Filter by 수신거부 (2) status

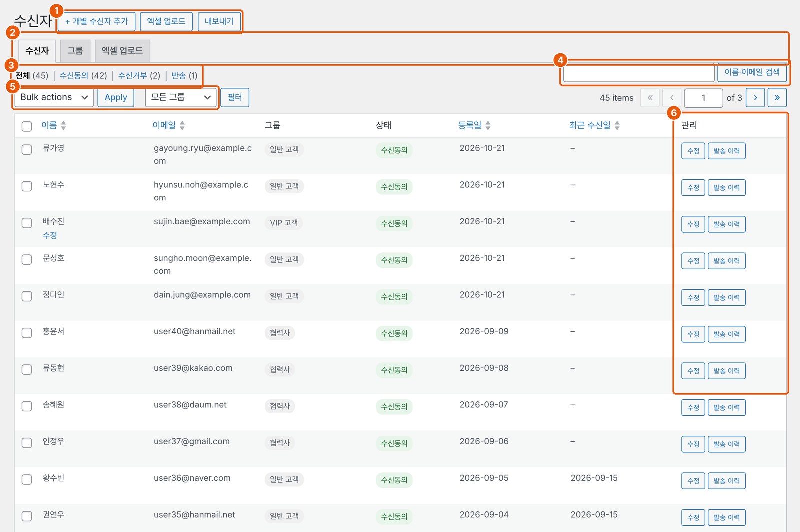(x=139, y=75)
